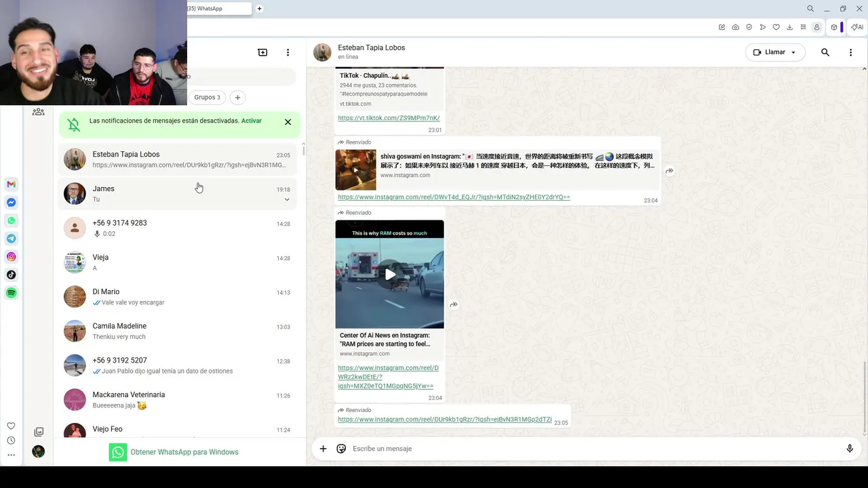Open the DUr9kb1gRzr Instagram reel link
Image resolution: width=868 pixels, height=488 pixels.
coord(445,420)
